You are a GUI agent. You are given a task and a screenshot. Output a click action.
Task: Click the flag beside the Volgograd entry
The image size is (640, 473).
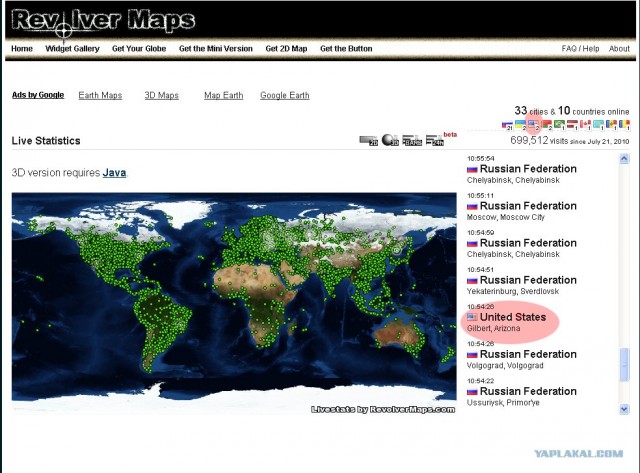coord(472,355)
